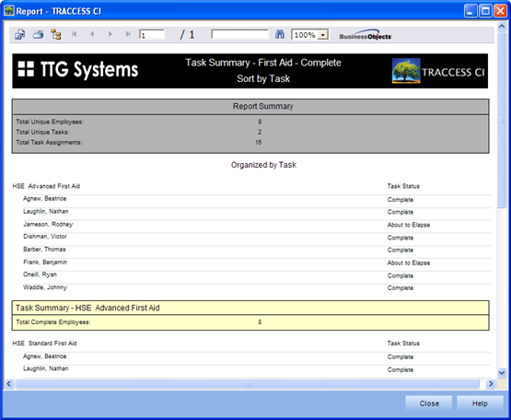Click 'Report Summary' header

coord(263,106)
